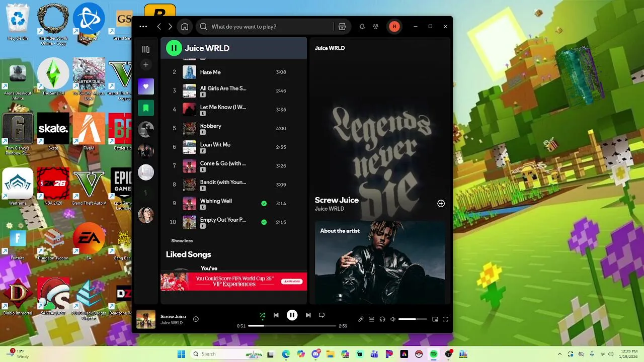644x362 pixels.
Task: Open the green bookmark Your Episodes item
Action: click(146, 108)
